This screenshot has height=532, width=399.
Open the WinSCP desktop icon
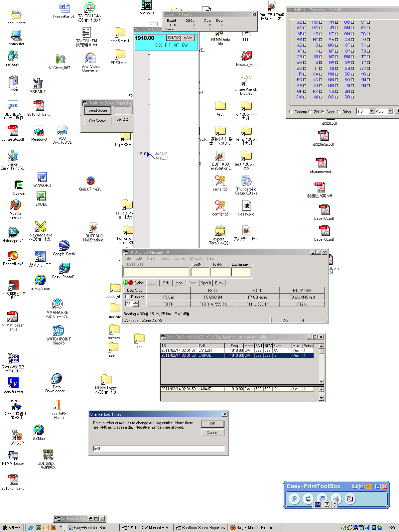pyautogui.click(x=17, y=435)
